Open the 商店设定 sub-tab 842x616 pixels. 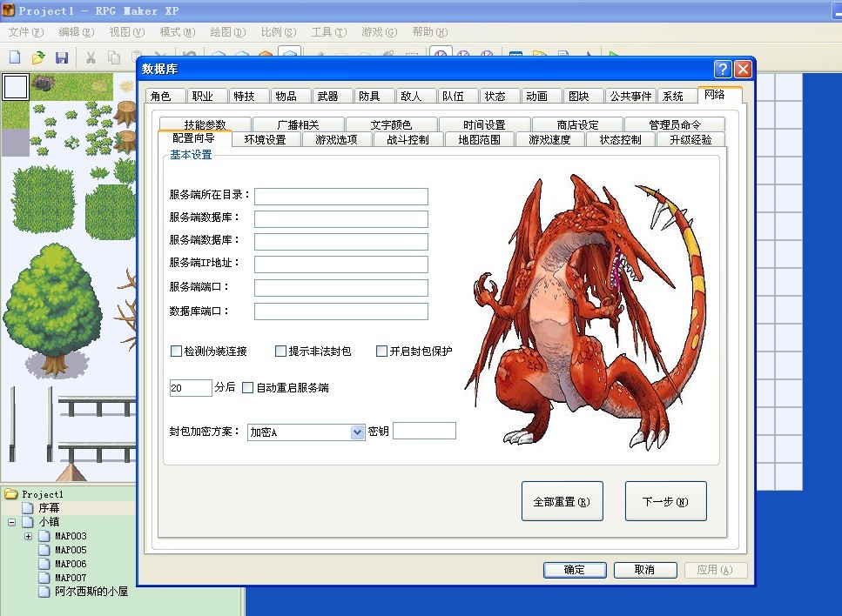click(577, 124)
